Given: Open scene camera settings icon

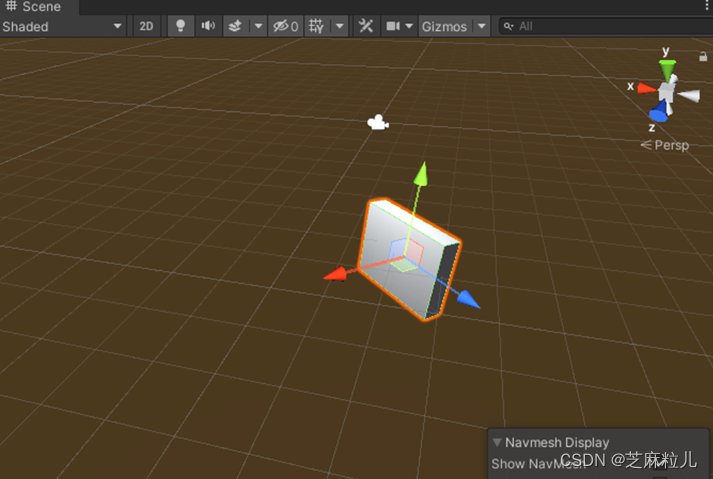Looking at the screenshot, I should [393, 26].
